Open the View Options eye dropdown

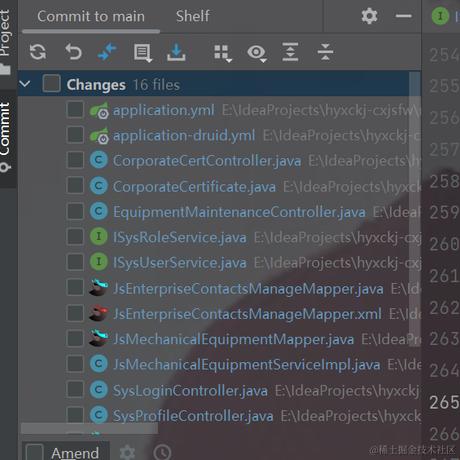[x=257, y=53]
